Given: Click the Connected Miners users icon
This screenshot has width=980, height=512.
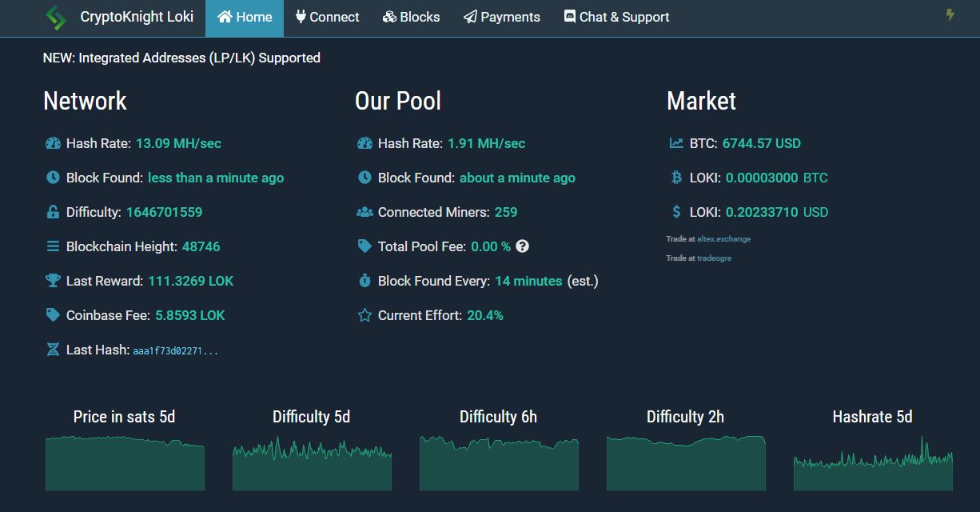Looking at the screenshot, I should coord(365,212).
